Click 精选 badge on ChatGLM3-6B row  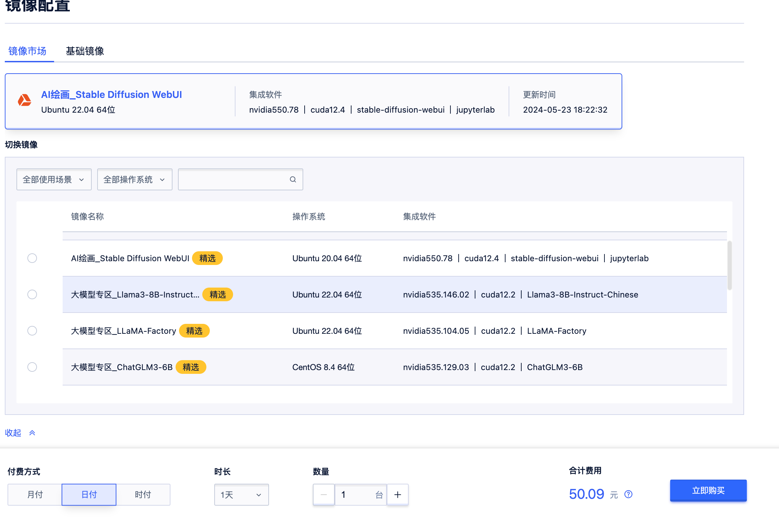pos(191,367)
